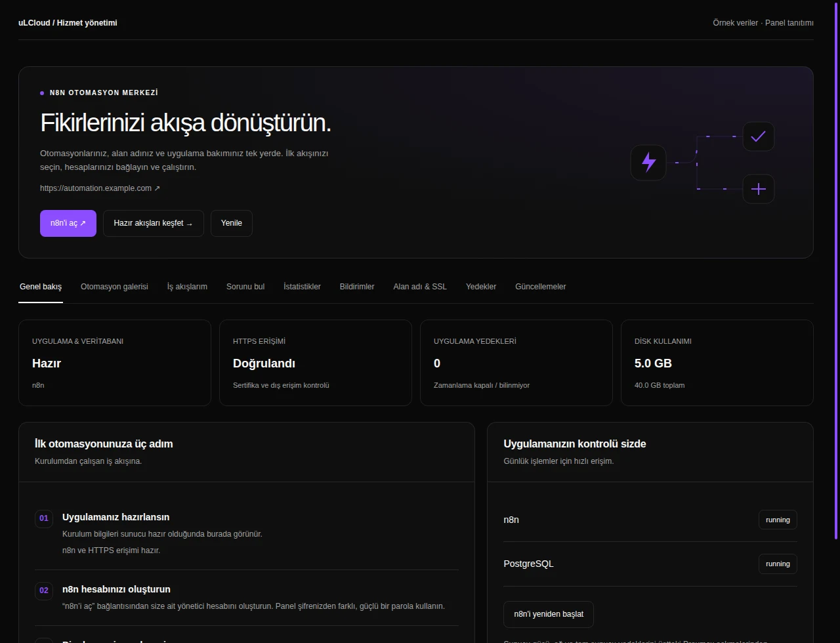
Task: Click the text Sertifika ve dış erişim kontrolü
Action: coord(281,385)
